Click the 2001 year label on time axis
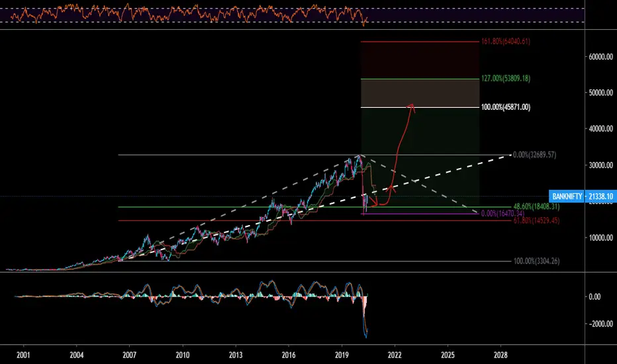 [x=23, y=355]
